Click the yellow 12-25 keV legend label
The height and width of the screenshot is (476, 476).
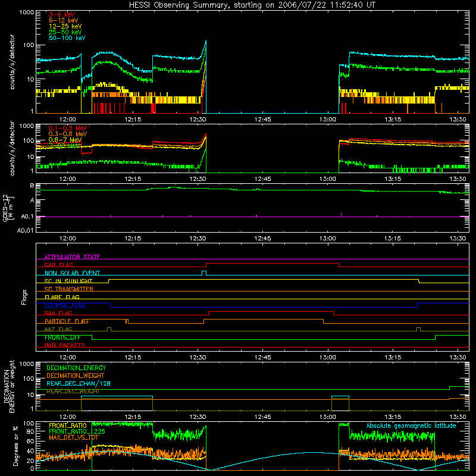(x=65, y=26)
